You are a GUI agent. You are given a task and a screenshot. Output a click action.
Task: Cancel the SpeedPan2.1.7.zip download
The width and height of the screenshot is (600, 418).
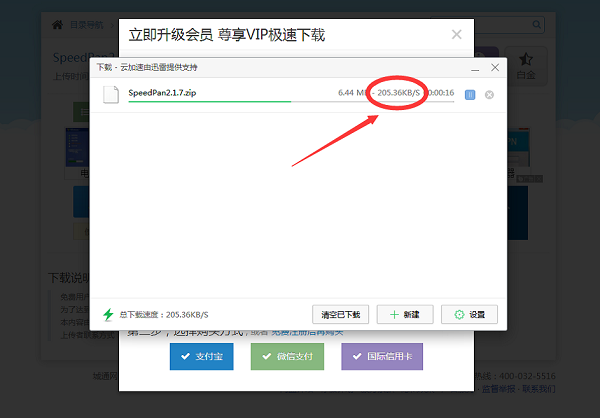(x=489, y=95)
